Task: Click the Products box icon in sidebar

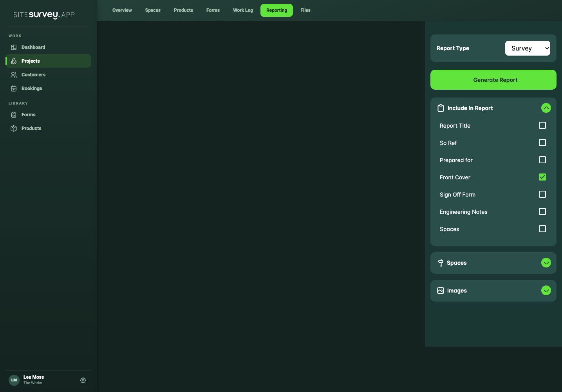Action: click(x=14, y=128)
